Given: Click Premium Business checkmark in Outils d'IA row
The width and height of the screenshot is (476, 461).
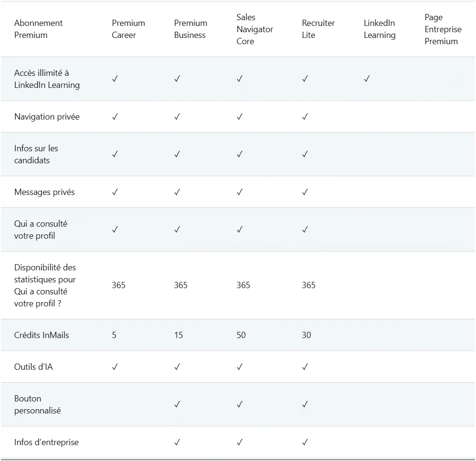Looking at the screenshot, I should [x=177, y=367].
